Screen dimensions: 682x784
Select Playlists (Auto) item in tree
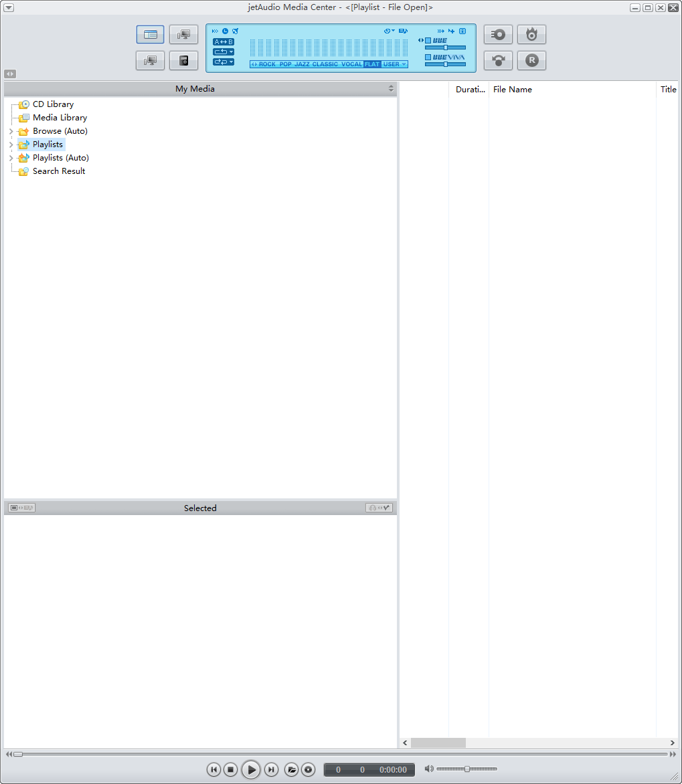[61, 158]
